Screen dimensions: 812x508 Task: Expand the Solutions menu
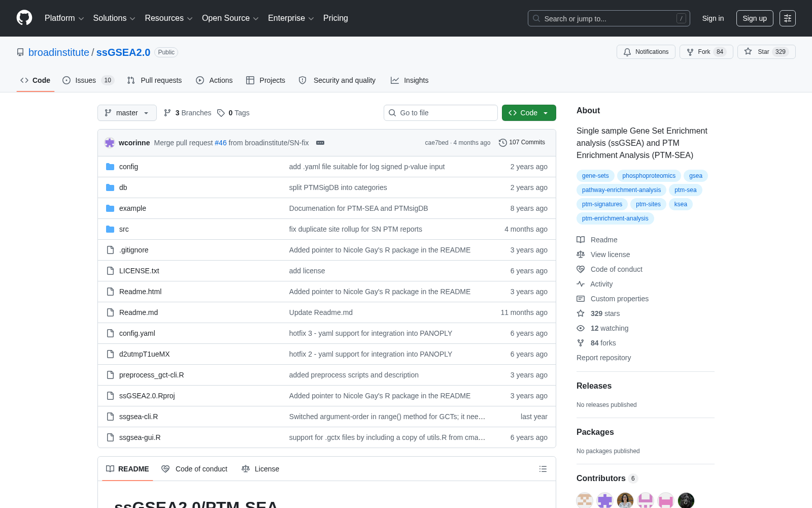(114, 18)
